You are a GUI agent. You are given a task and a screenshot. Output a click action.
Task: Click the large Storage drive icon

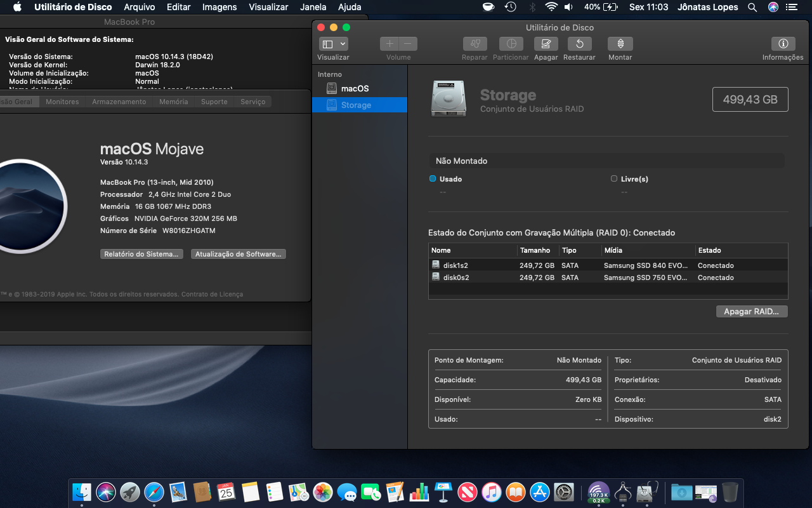tap(448, 98)
